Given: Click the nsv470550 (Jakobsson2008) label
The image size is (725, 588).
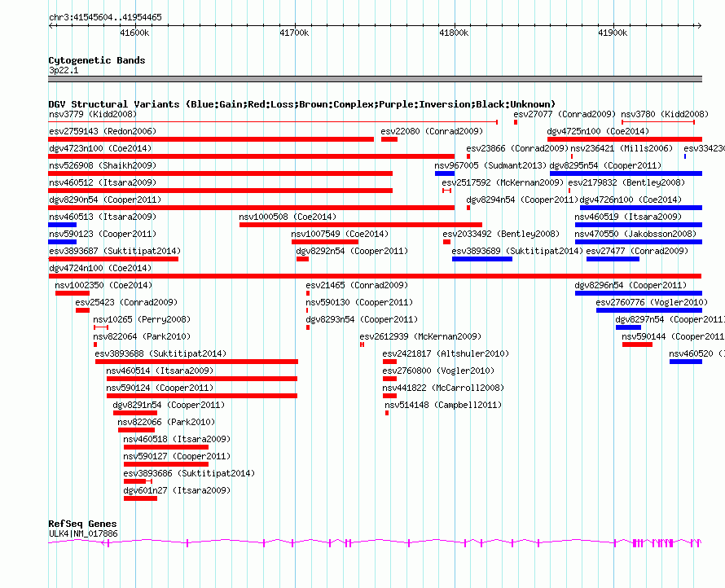Looking at the screenshot, I should [635, 234].
